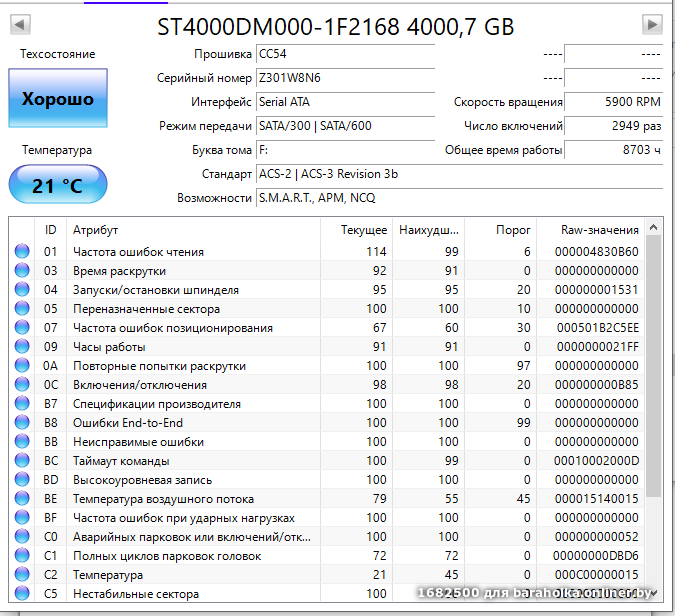Click raw value 000004830B60
The height and width of the screenshot is (616, 675).
point(597,251)
